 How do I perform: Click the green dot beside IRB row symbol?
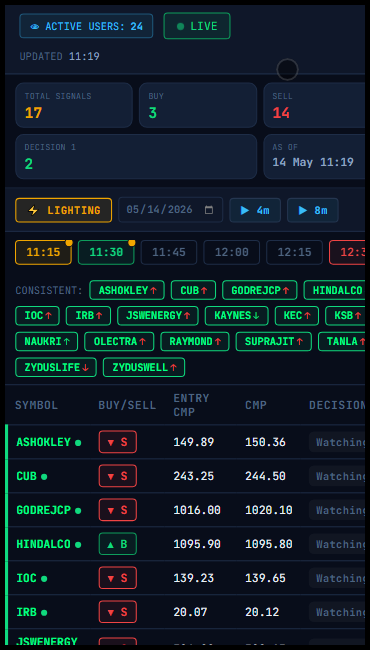(44, 613)
